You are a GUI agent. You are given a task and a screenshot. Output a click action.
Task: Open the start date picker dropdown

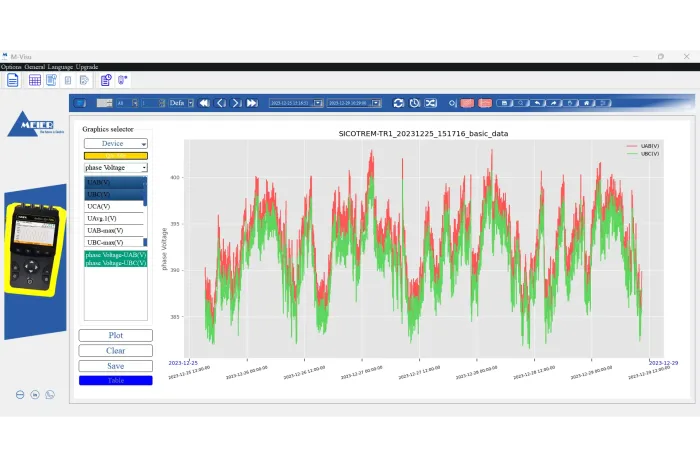coord(318,103)
